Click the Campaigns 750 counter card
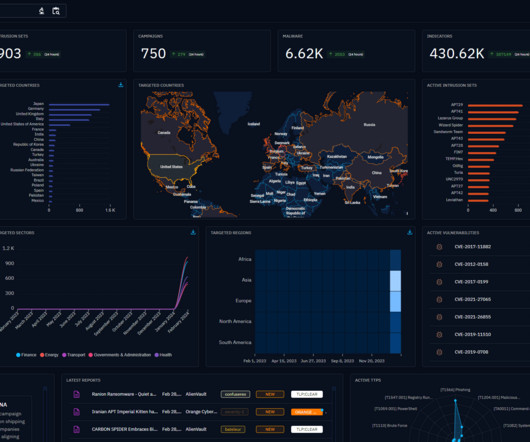Screen dimensions: 530x442 tap(202, 51)
